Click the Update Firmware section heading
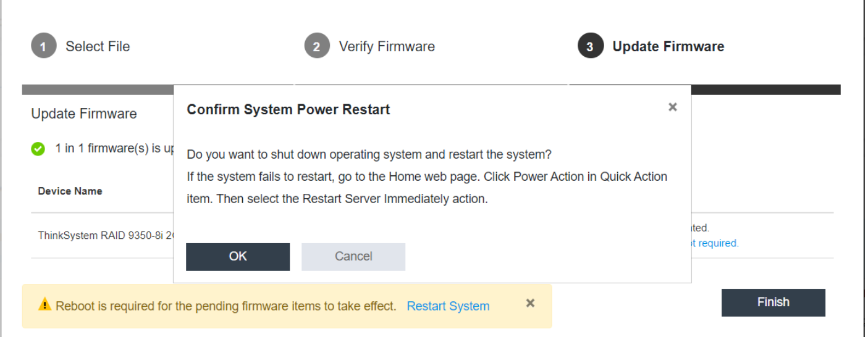Screen dimensions: 868x337 [x=84, y=114]
